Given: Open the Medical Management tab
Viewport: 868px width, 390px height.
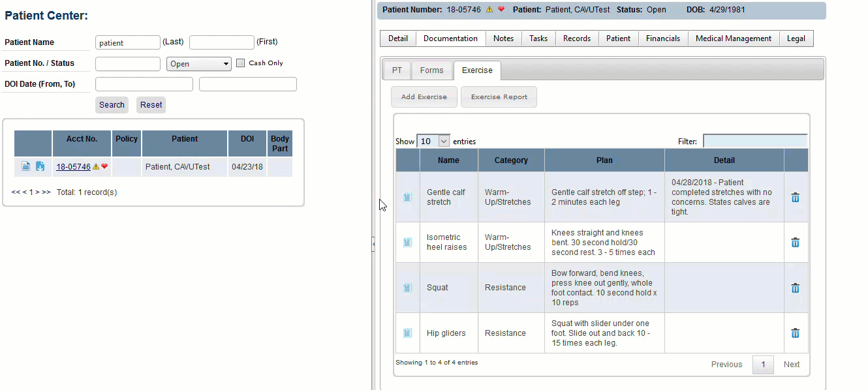Looking at the screenshot, I should 734,38.
